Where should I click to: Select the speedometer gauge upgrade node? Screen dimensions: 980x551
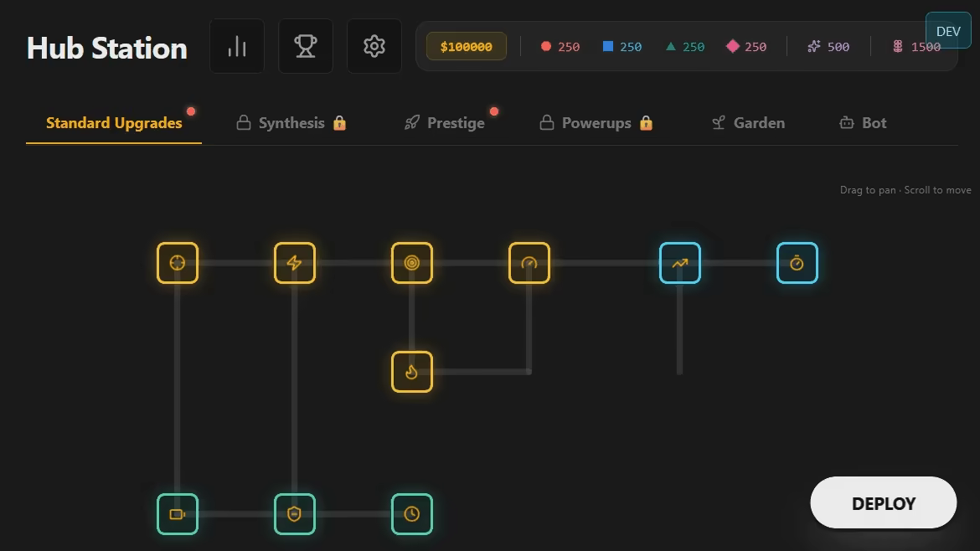pyautogui.click(x=529, y=263)
